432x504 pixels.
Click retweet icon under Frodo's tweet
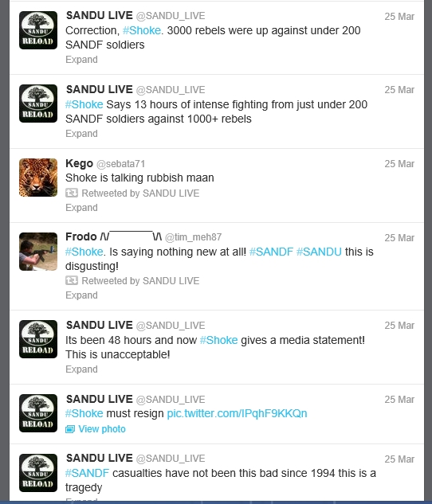[x=72, y=280]
